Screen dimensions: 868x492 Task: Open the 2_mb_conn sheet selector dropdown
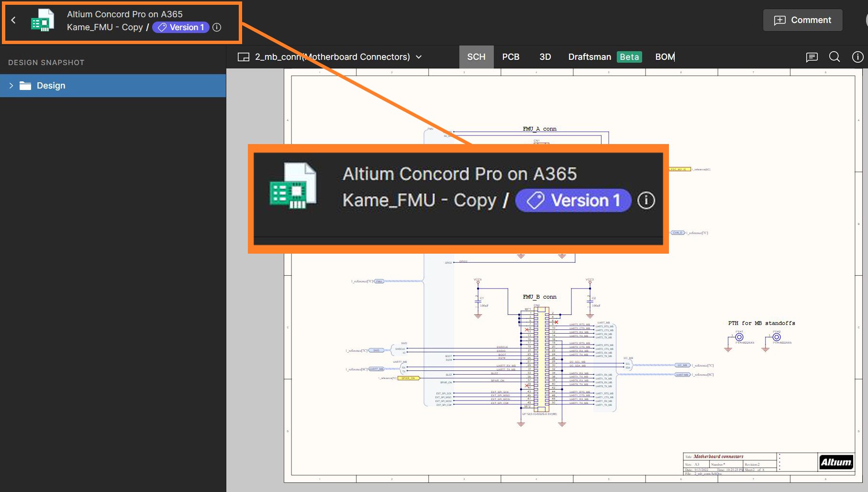[418, 57]
